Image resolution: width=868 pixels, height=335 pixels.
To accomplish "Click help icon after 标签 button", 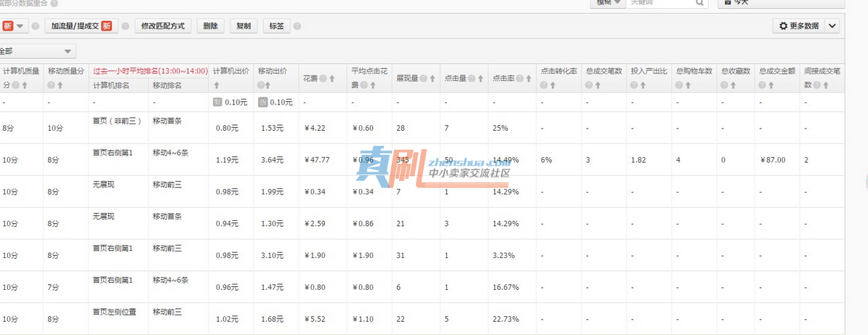I will click(x=297, y=26).
